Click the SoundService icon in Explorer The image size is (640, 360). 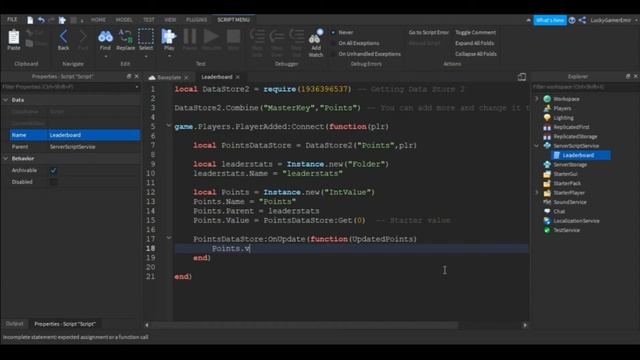tap(547, 202)
